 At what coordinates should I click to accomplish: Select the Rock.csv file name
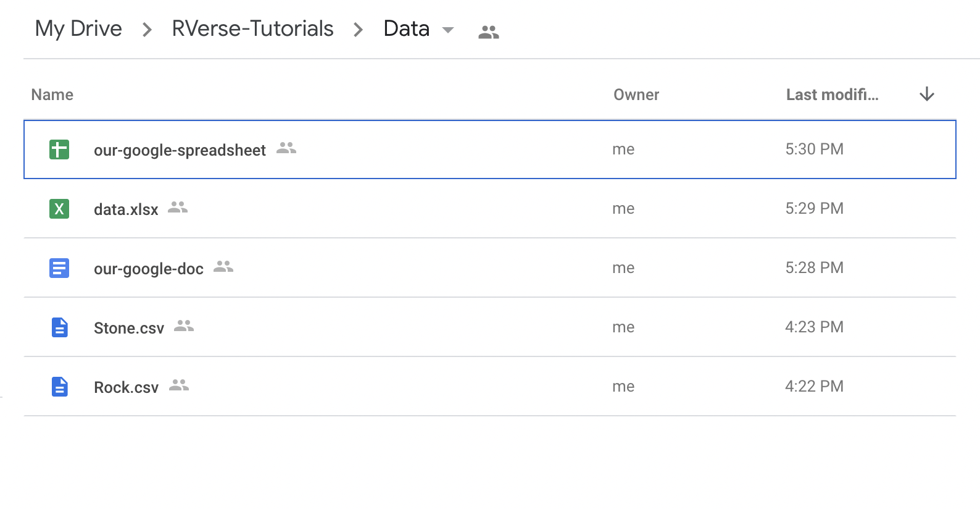point(126,387)
